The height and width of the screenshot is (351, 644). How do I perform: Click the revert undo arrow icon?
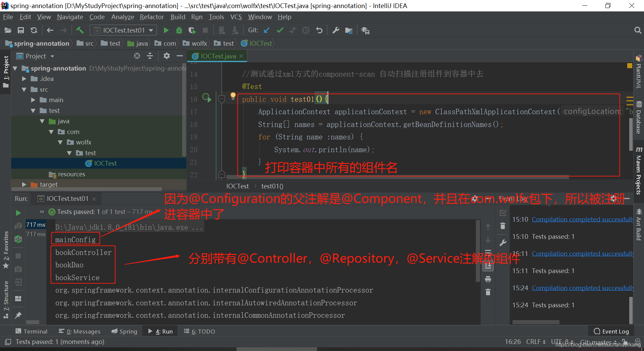tap(319, 31)
